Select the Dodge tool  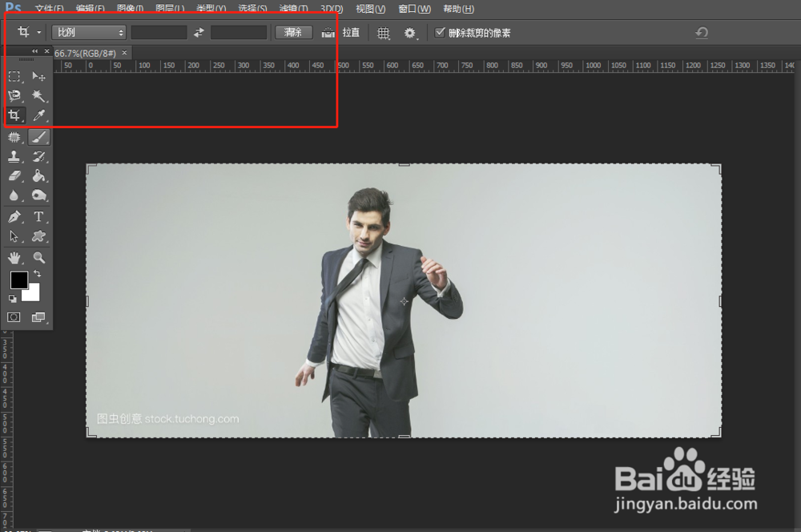38,195
